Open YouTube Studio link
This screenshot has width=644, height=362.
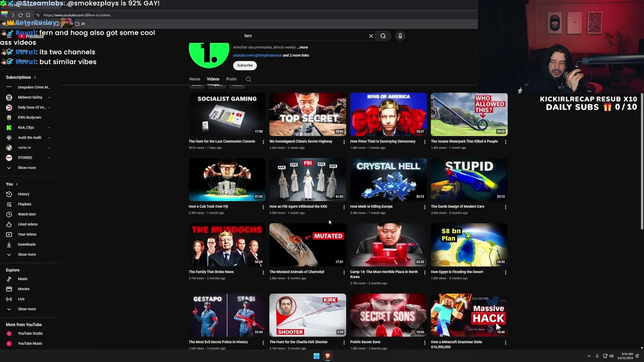tap(29, 333)
